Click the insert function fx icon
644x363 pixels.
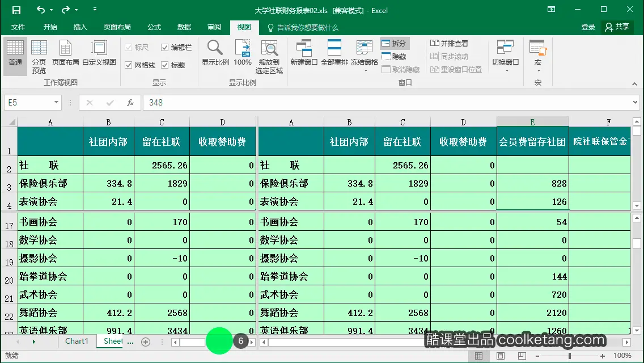coord(130,102)
